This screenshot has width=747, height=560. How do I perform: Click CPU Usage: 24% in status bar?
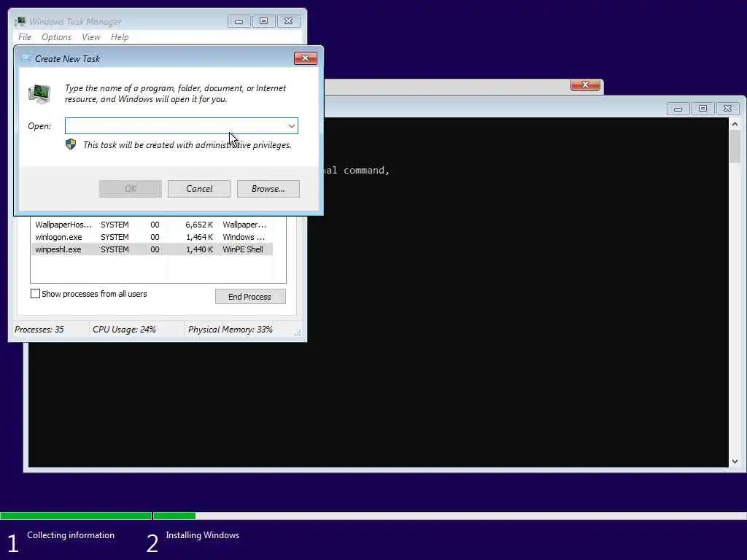pos(124,330)
